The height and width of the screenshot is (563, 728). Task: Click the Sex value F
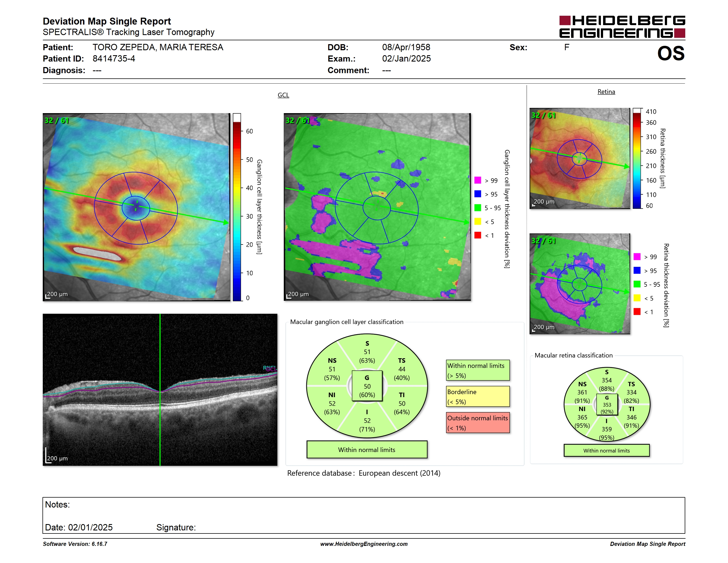tap(567, 47)
